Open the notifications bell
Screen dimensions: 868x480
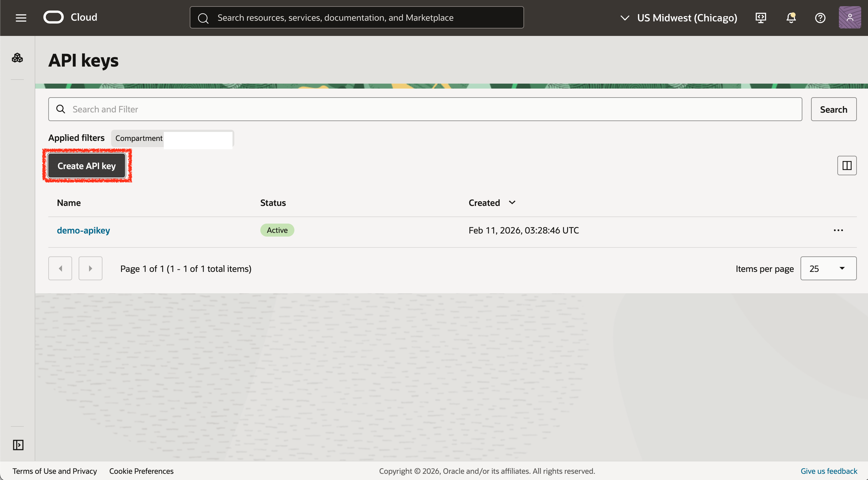coord(791,18)
